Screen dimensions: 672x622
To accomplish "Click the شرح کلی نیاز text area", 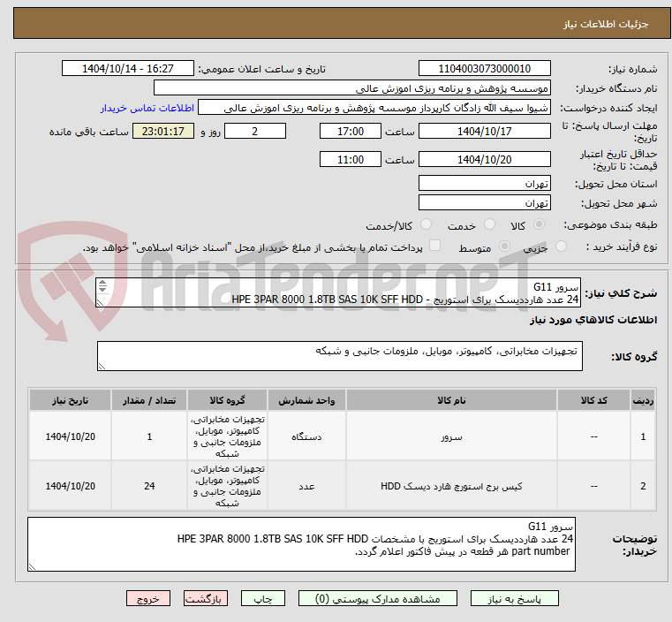I will coord(338,292).
